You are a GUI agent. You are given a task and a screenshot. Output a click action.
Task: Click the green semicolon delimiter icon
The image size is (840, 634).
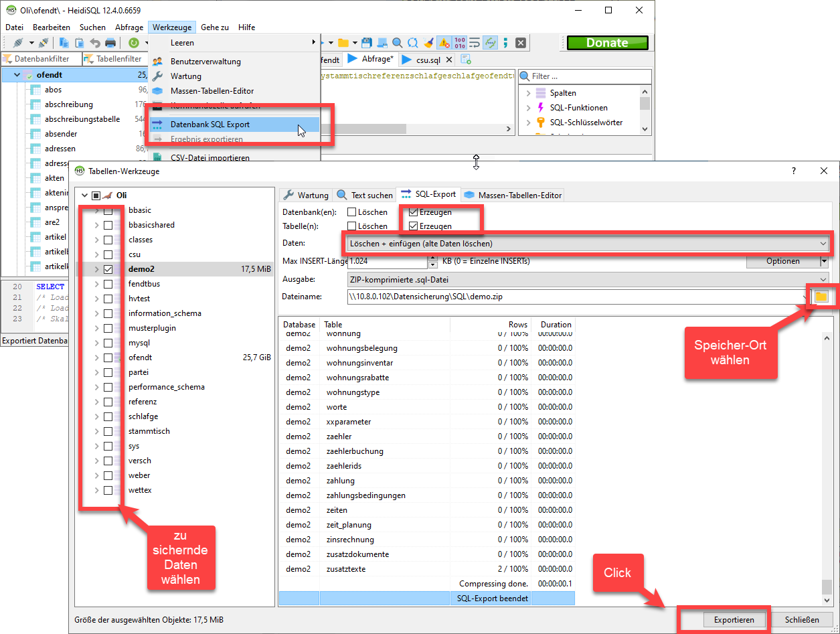[506, 43]
